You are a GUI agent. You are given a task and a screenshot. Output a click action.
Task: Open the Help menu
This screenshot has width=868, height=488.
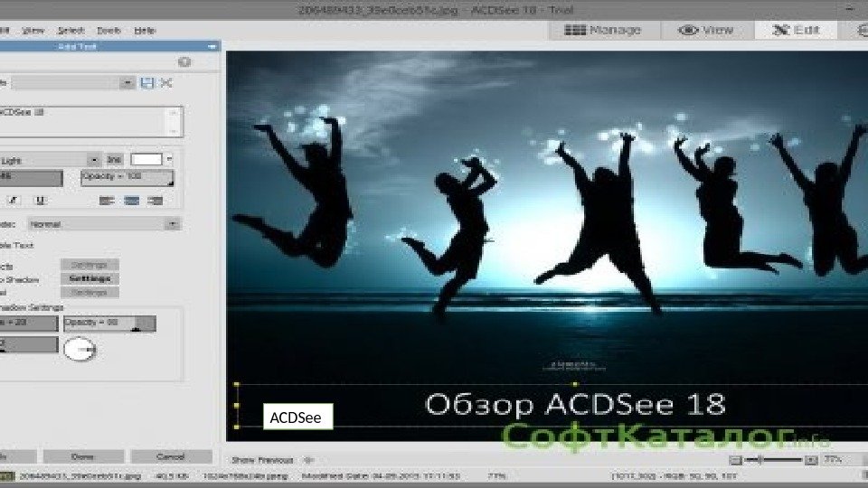tap(145, 31)
